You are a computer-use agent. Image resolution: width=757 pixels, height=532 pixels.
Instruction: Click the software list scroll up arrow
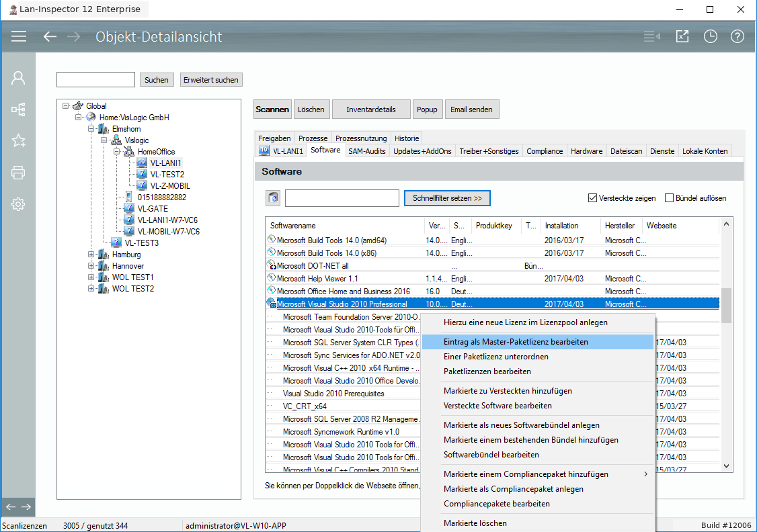pos(726,224)
